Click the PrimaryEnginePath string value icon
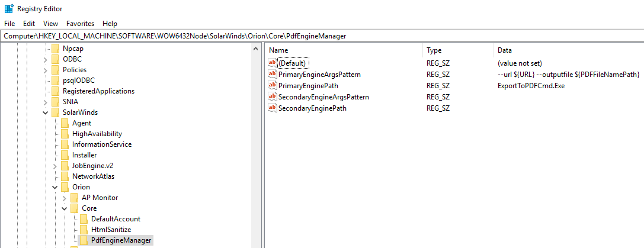This screenshot has width=644, height=248. pos(273,86)
